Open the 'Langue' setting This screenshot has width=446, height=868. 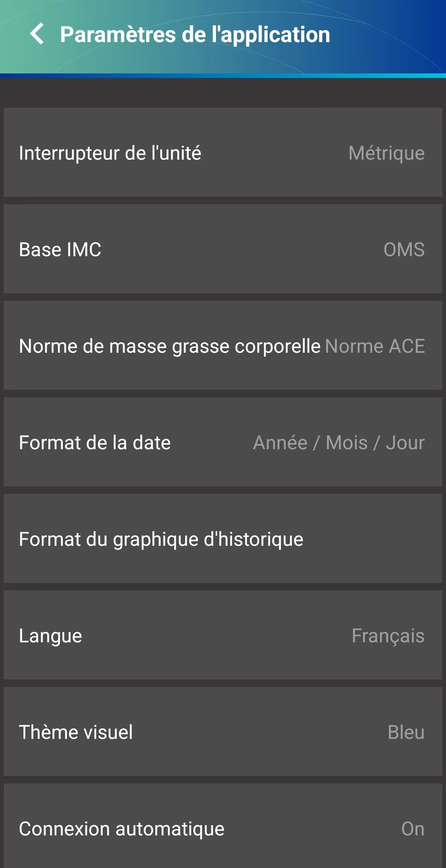pos(50,636)
